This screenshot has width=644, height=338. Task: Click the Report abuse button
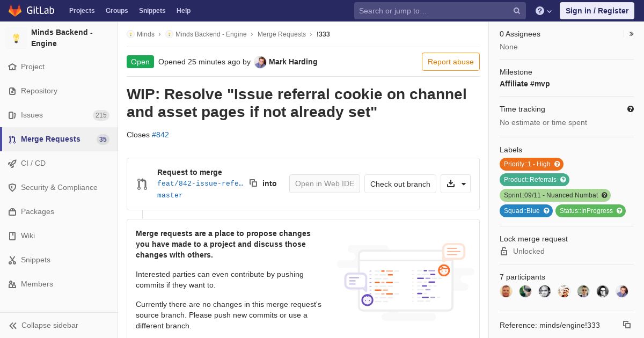click(x=451, y=62)
